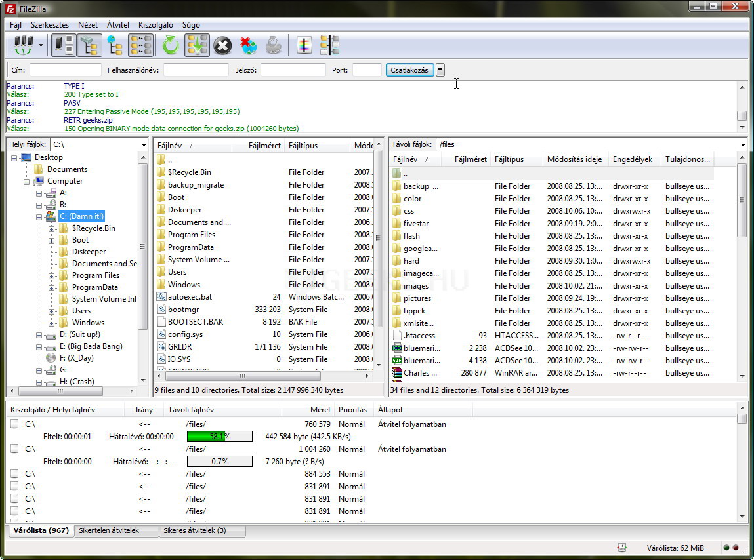Sort remote files by Módosítás ideje column
The width and height of the screenshot is (754, 560).
pos(574,159)
